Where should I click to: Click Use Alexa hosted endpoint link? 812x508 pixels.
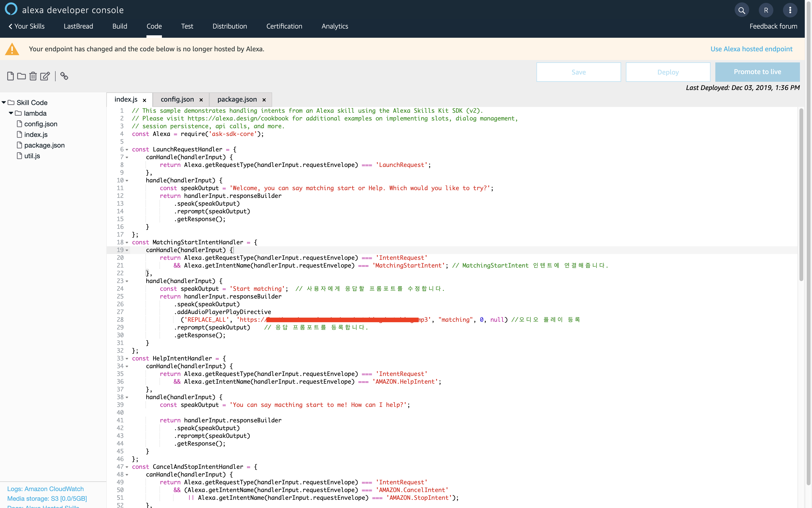click(x=751, y=49)
